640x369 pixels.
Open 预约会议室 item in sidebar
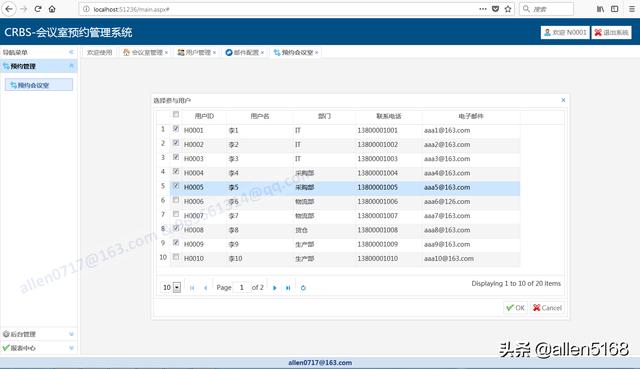39,85
